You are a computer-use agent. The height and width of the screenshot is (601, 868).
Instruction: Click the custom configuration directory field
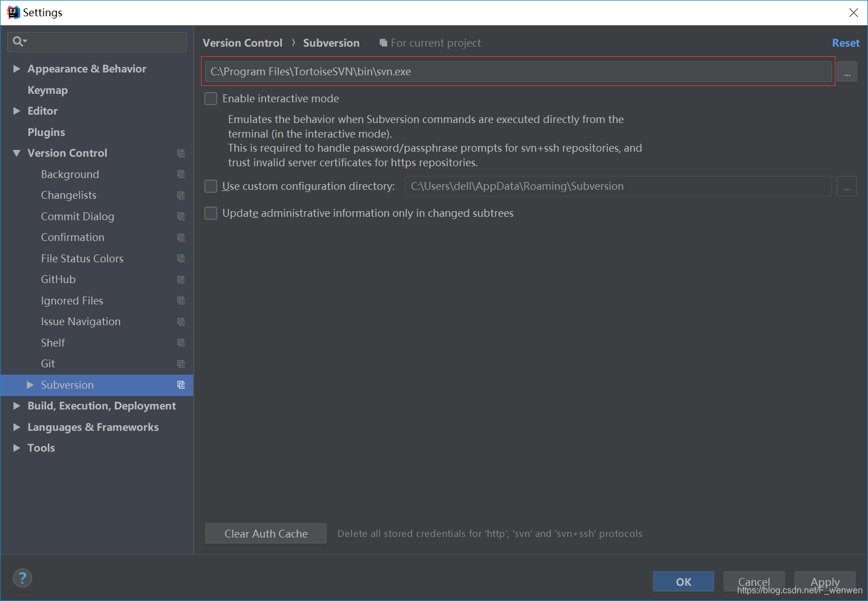click(618, 186)
